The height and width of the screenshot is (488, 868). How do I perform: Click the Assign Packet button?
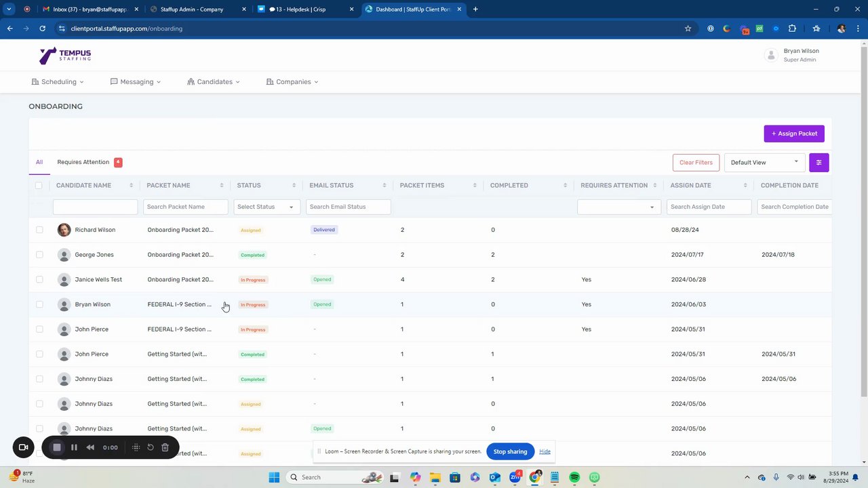click(x=793, y=134)
